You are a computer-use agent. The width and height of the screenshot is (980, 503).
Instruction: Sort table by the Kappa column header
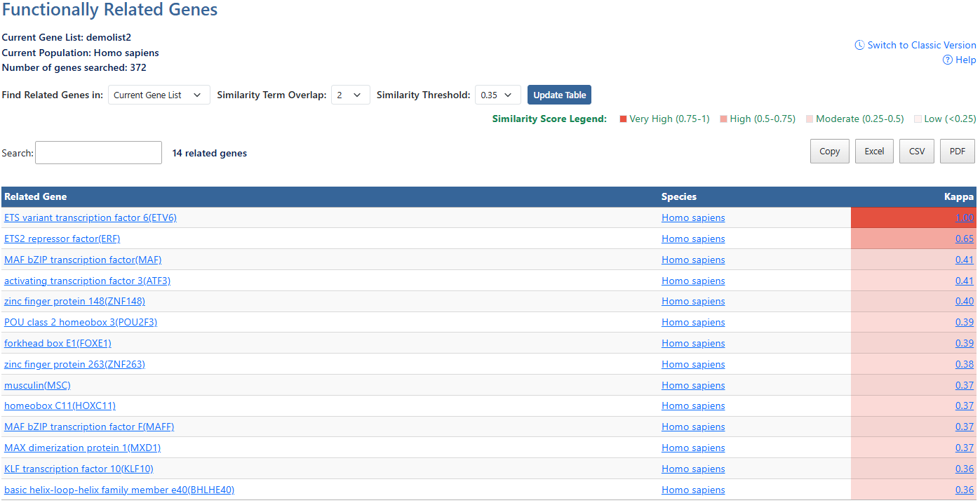[x=958, y=196]
